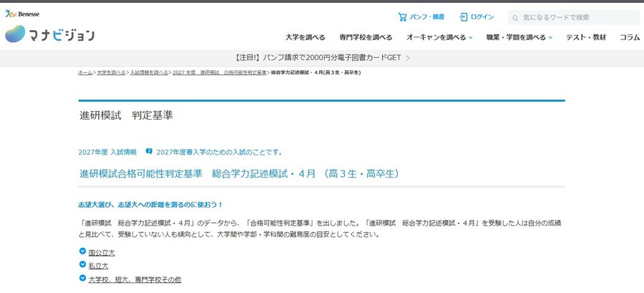Go to the 2027年度 進研模試 合格可能性判定基準 breadcrumb
Viewport: 644px width, 293px height.
coord(220,72)
